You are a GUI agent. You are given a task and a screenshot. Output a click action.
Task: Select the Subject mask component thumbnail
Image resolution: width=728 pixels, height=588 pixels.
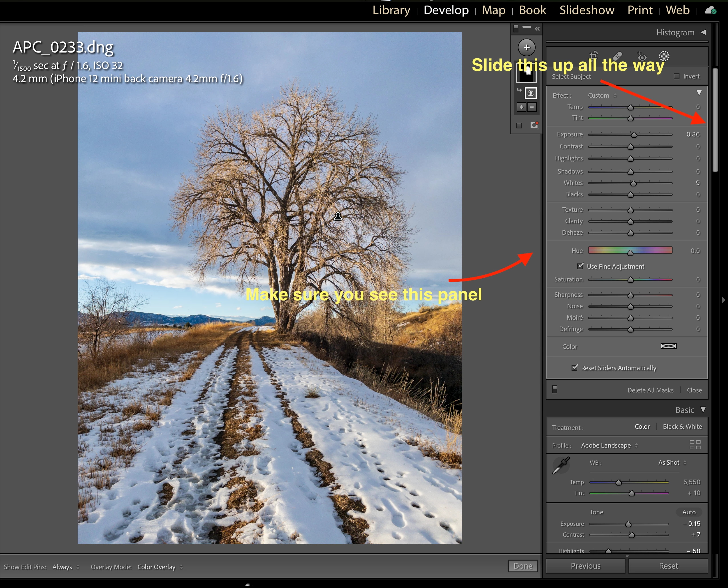[530, 93]
